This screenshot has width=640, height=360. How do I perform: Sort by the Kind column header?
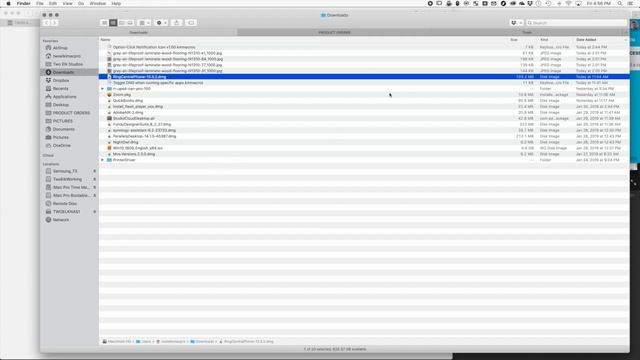coord(544,40)
